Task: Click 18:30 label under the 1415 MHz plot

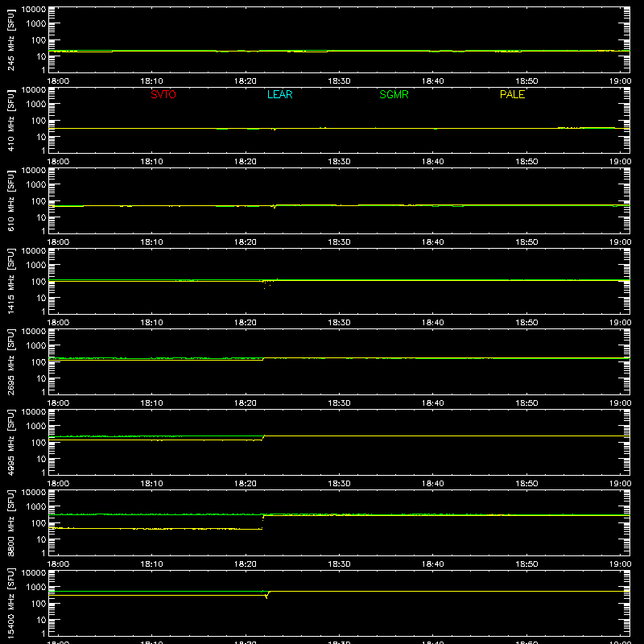Action: coord(339,323)
